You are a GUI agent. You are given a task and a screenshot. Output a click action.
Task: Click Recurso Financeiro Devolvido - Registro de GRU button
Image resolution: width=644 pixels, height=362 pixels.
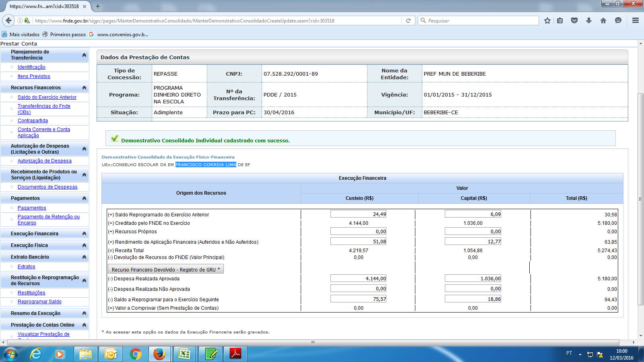[x=165, y=269]
